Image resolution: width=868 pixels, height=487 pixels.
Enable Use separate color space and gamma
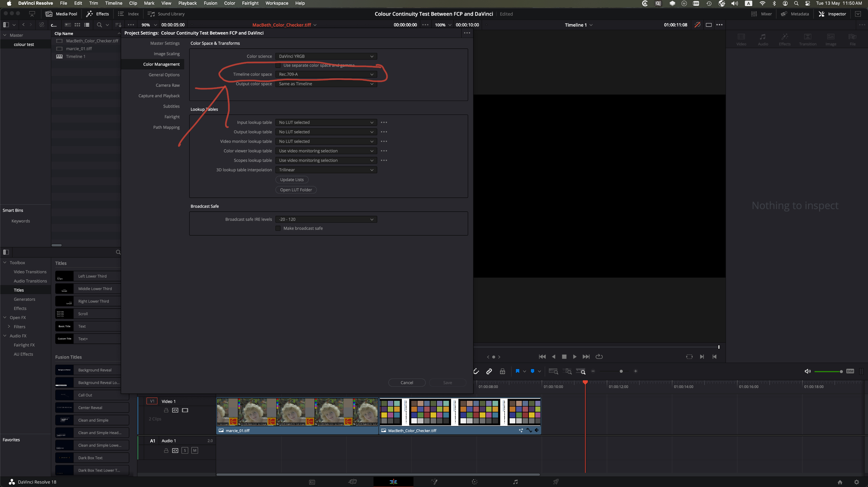point(278,65)
